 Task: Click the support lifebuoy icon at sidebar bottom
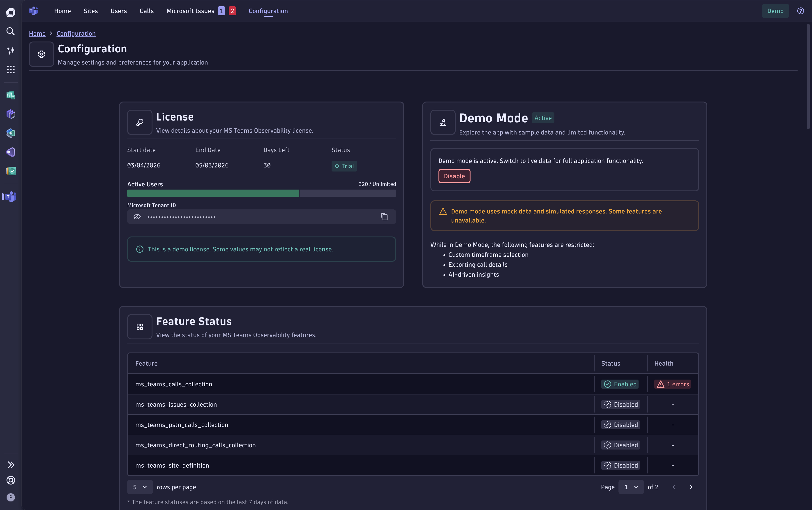10,480
